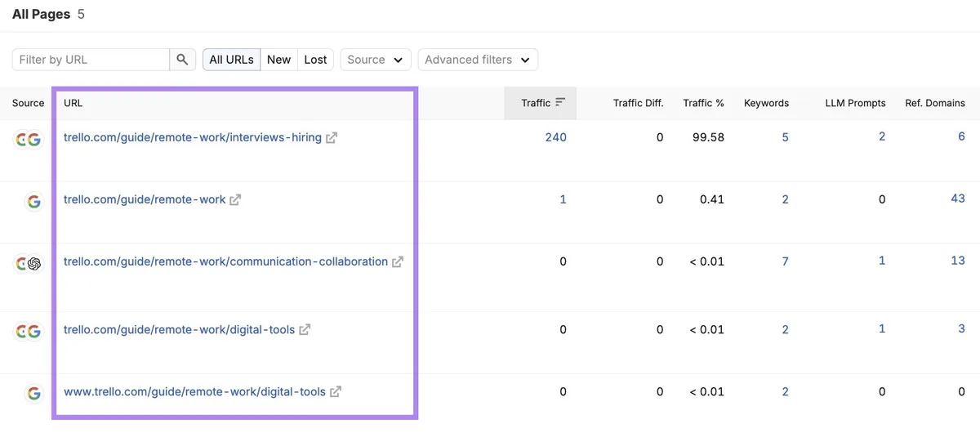
Task: Click traffic value 240 for interviews-hiring
Action: [x=556, y=137]
